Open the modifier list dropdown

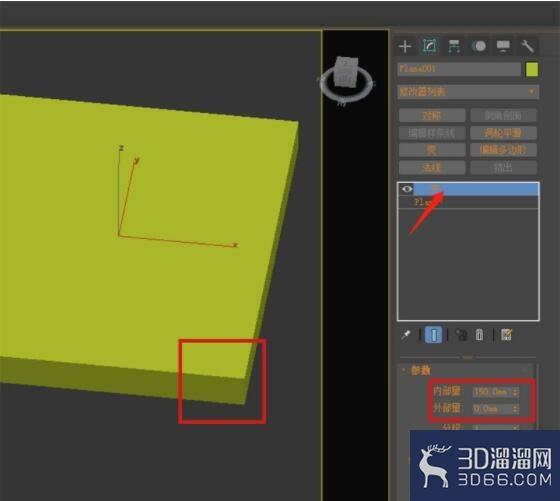coord(468,92)
